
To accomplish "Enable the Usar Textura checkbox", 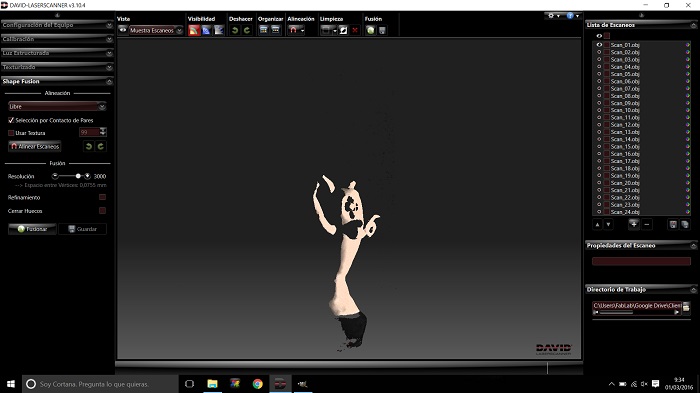I will pyautogui.click(x=11, y=133).
